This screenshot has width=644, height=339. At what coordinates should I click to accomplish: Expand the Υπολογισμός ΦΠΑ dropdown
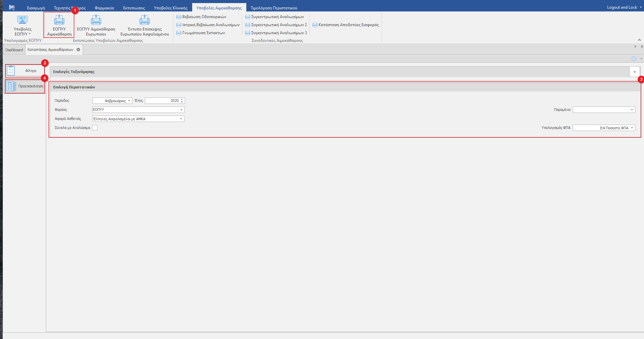632,128
